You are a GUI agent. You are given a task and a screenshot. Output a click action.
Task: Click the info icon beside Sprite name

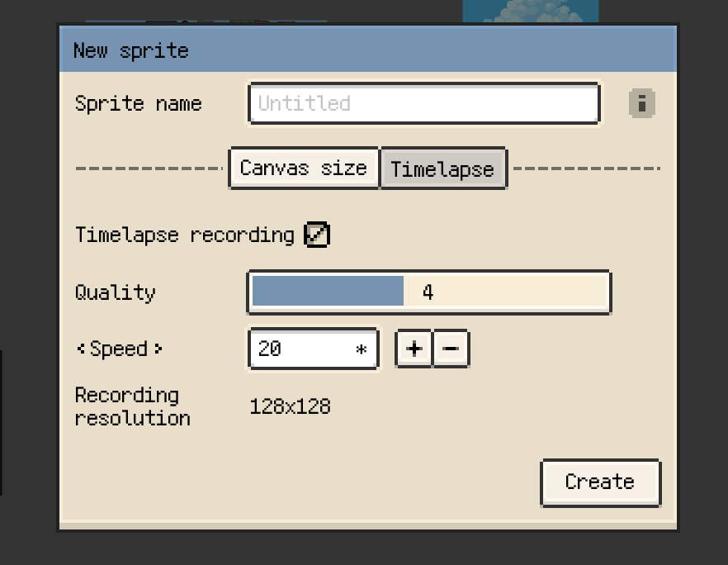coord(641,103)
